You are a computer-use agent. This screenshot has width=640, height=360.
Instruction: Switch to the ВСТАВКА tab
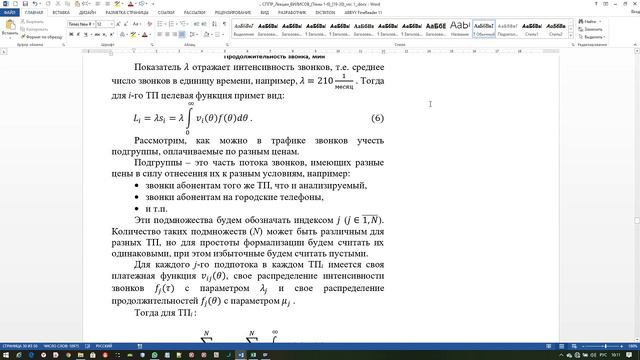pyautogui.click(x=61, y=13)
